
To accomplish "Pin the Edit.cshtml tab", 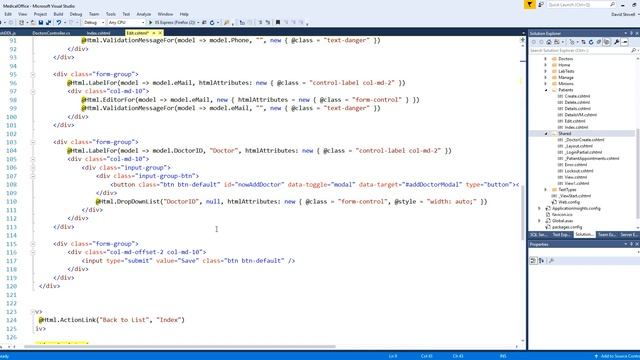I will pos(154,33).
